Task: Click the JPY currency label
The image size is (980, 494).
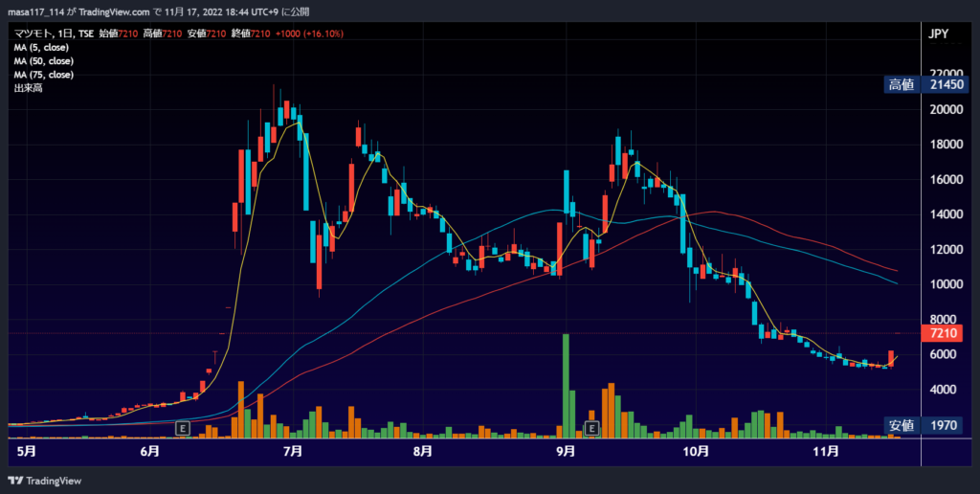Action: (938, 34)
